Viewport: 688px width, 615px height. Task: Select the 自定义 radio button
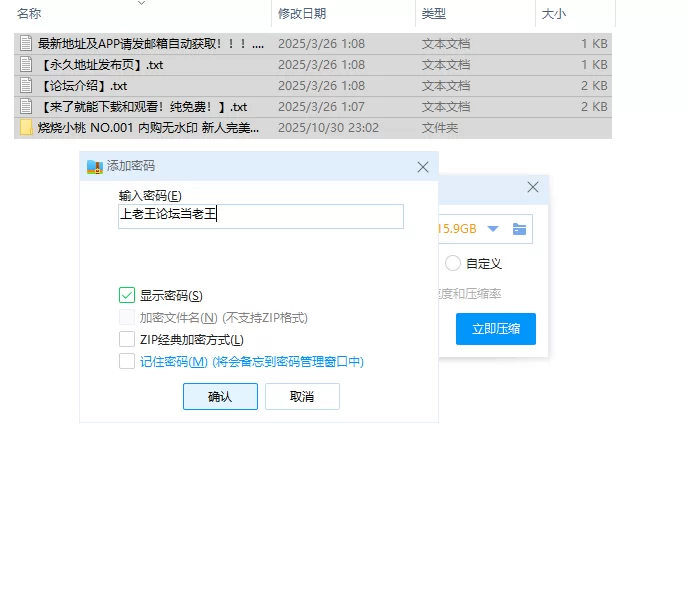click(452, 263)
